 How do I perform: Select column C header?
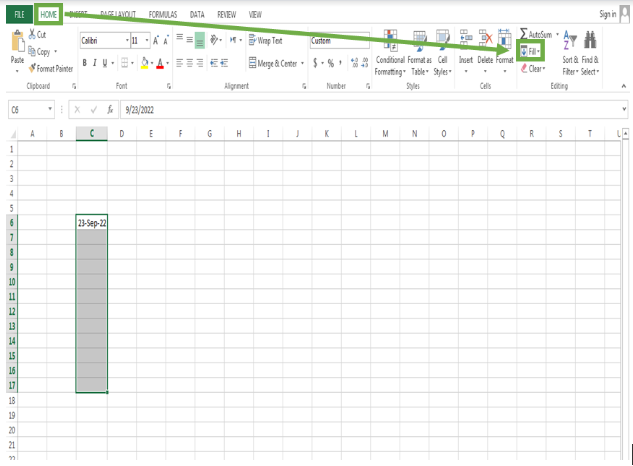coord(92,134)
